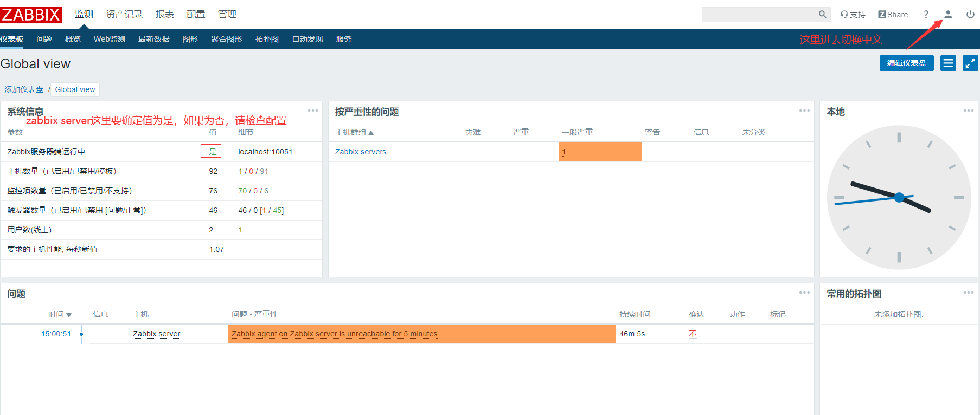Open the 服务 submenu tab

(344, 39)
